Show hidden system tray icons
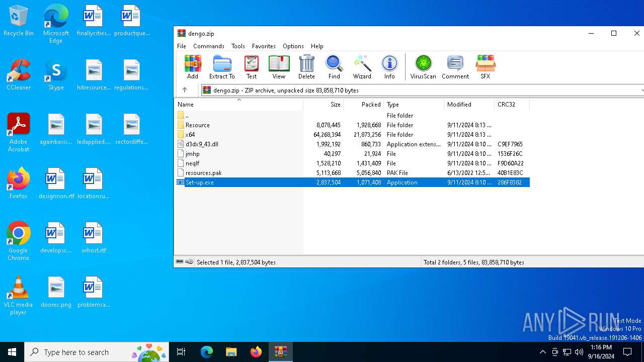This screenshot has height=362, width=644. tap(542, 352)
